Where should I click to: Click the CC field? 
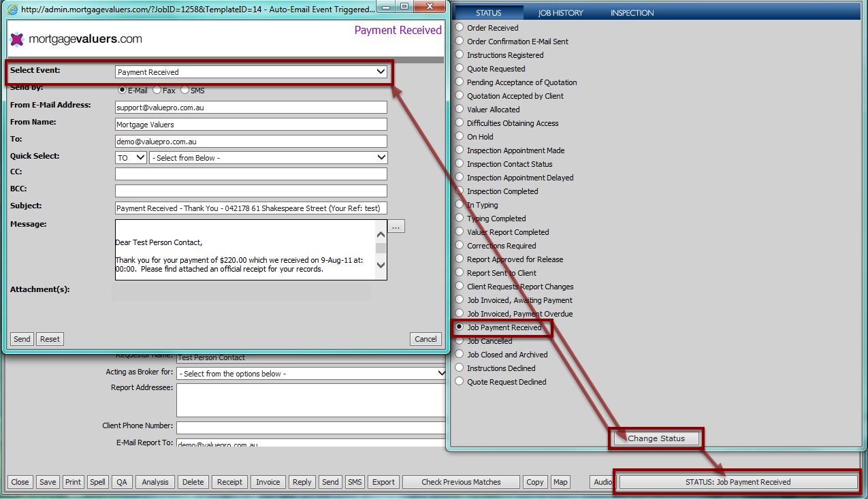[x=251, y=174]
